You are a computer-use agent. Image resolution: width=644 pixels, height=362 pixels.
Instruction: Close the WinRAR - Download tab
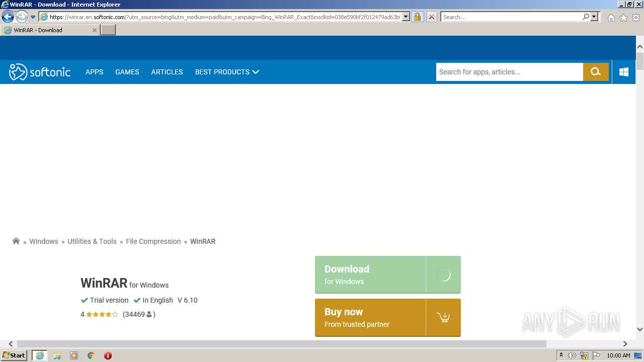(94, 30)
